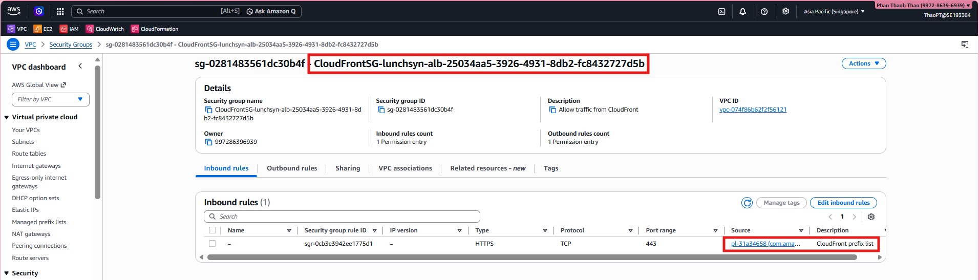This screenshot has height=280, width=980.
Task: Open the vpc-074f86b62f2f56121 link
Action: pyautogui.click(x=753, y=110)
